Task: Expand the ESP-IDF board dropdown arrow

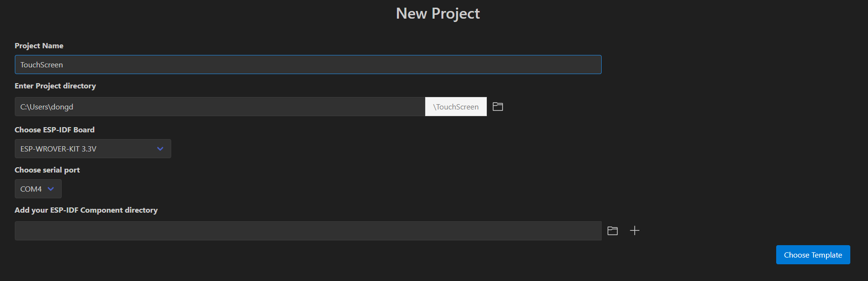Action: tap(160, 149)
